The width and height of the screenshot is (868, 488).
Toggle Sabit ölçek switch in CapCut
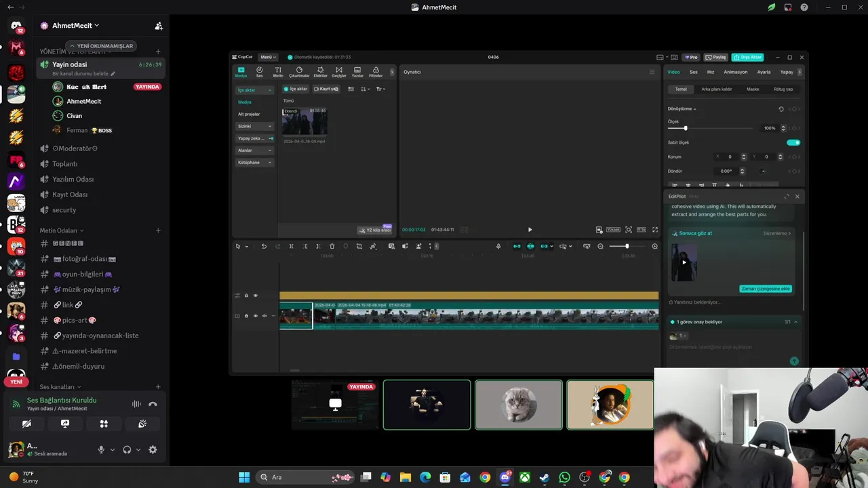(x=793, y=142)
